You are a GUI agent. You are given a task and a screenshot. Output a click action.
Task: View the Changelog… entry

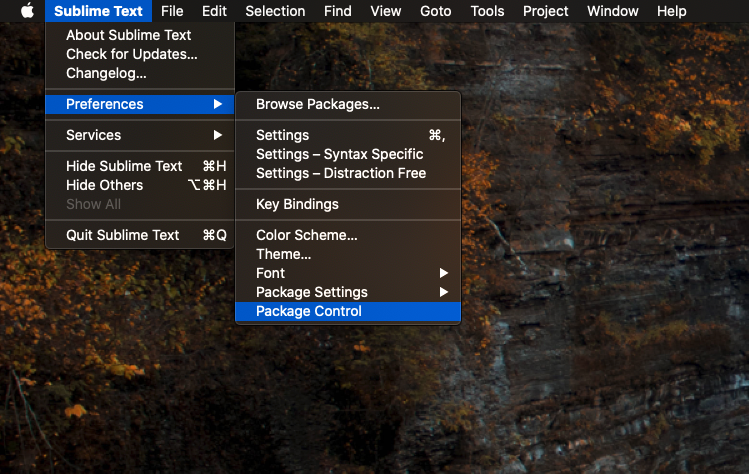point(106,73)
